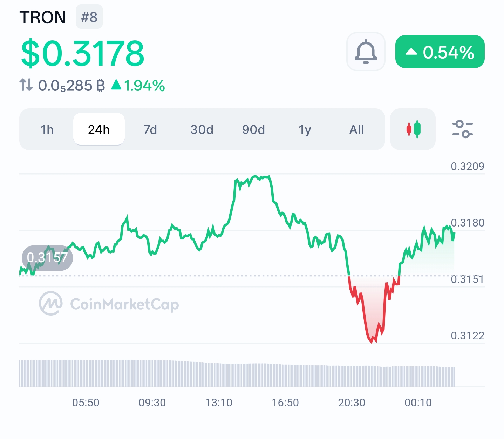Screen dimensions: 504x439
Task: Tap the #8 rank badge
Action: pyautogui.click(x=89, y=17)
